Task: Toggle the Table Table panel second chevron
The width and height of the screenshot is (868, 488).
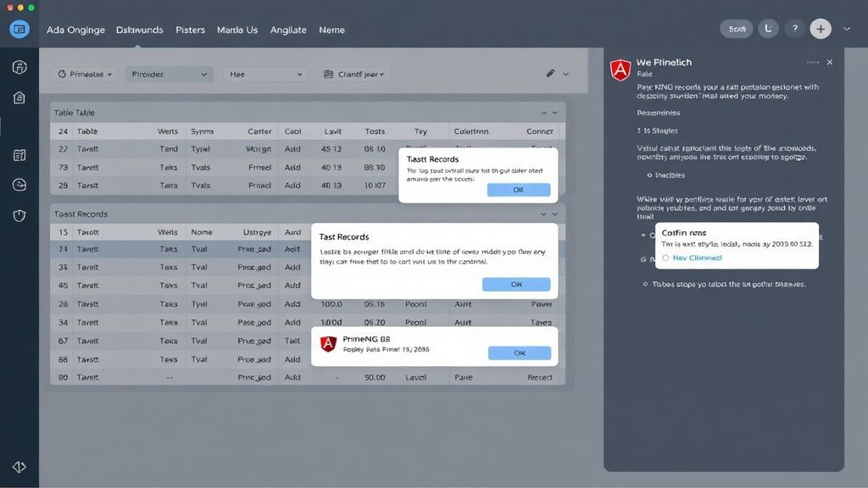Action: click(554, 113)
